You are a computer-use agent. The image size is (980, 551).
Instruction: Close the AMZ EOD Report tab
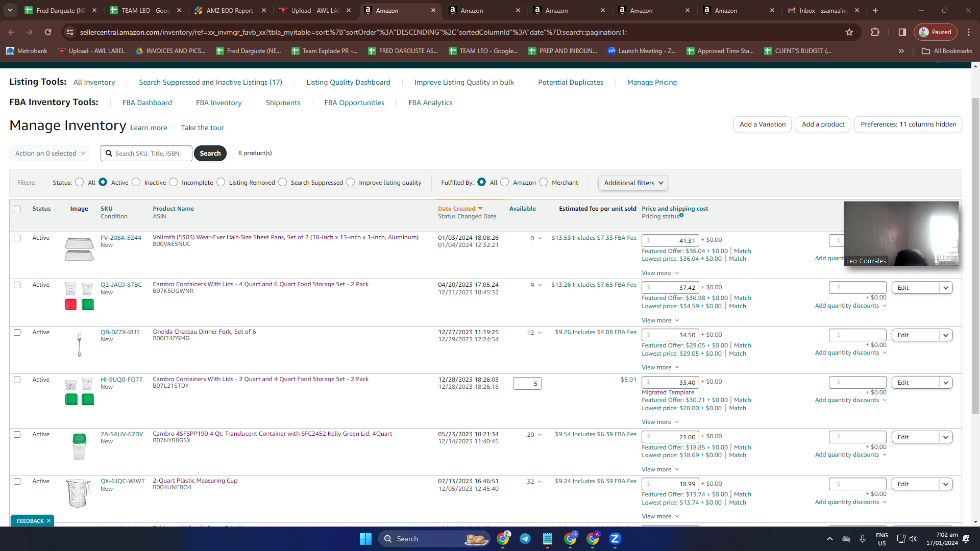[263, 10]
